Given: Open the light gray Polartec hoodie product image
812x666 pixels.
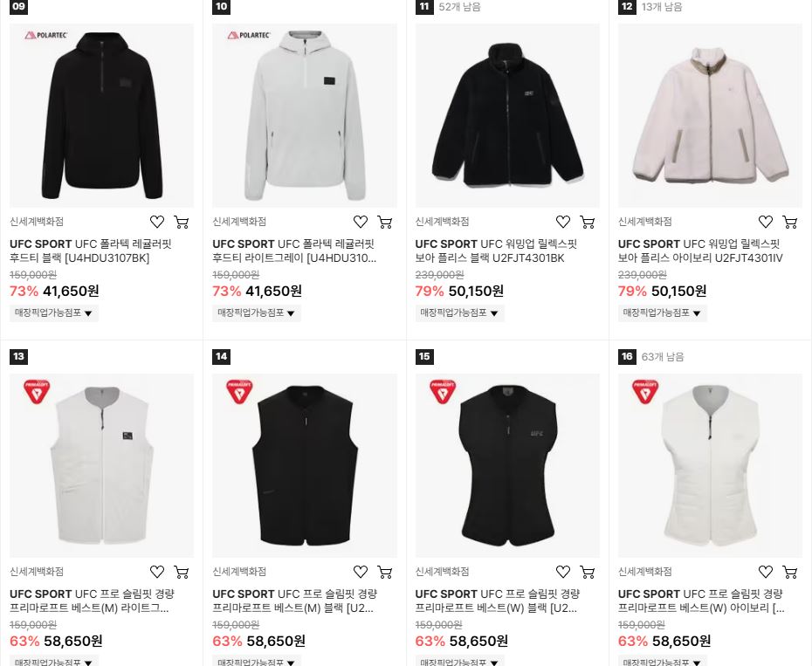Looking at the screenshot, I should (305, 115).
